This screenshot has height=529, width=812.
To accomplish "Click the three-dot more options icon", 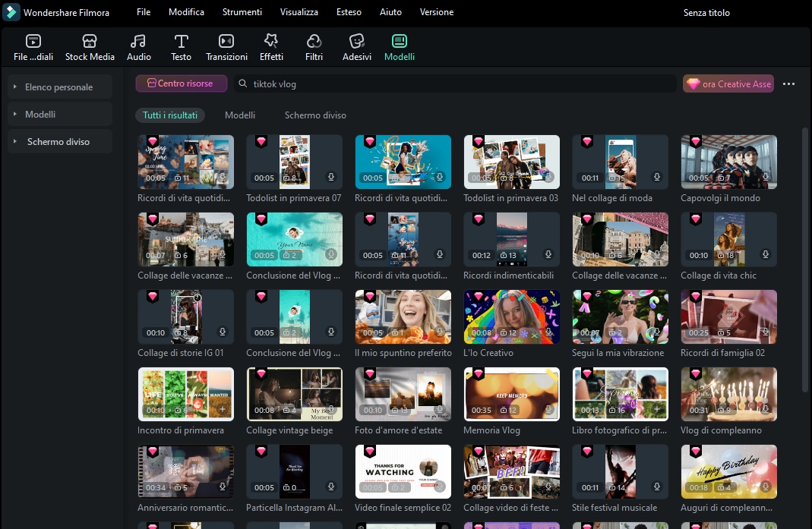I will point(788,84).
